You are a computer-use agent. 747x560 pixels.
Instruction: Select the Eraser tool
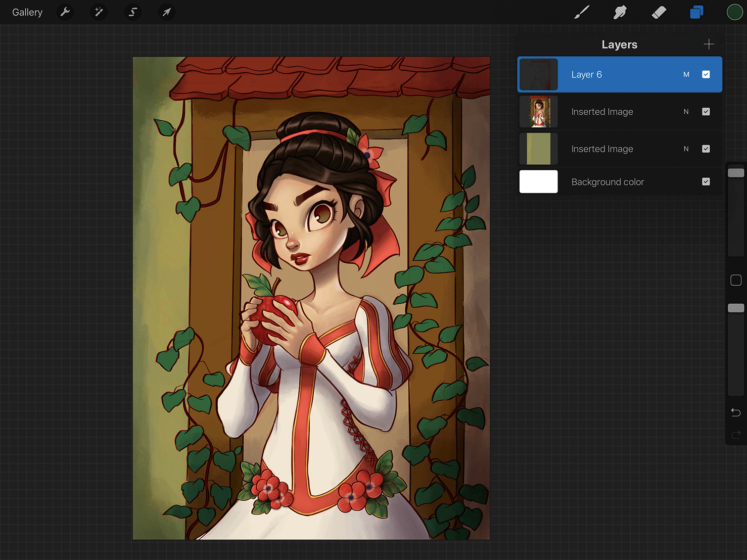coord(659,12)
